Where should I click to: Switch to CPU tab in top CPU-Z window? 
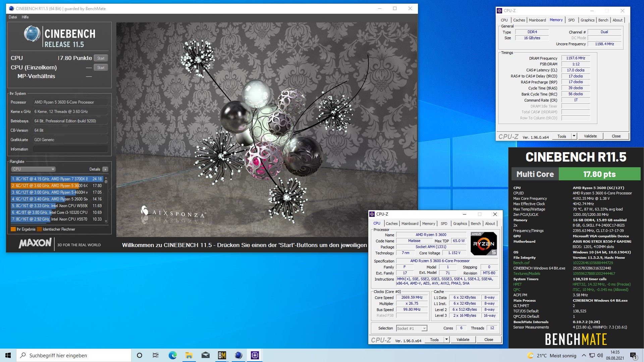(x=504, y=20)
